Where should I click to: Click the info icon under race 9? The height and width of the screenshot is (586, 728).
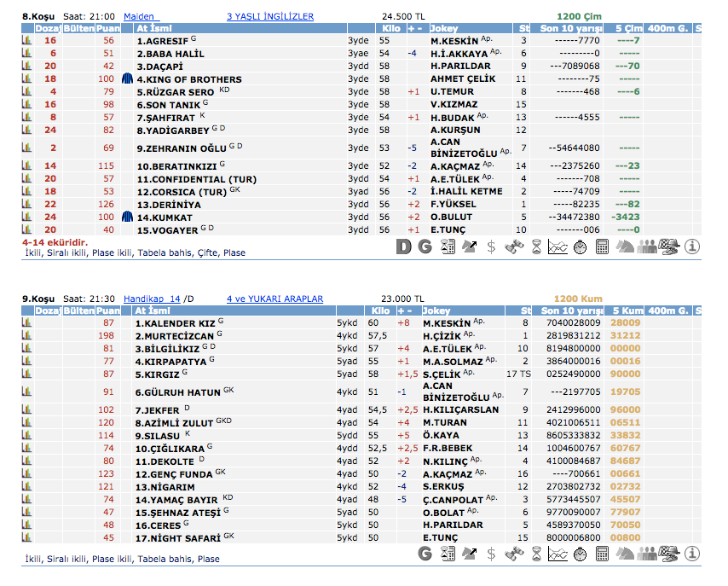691,554
